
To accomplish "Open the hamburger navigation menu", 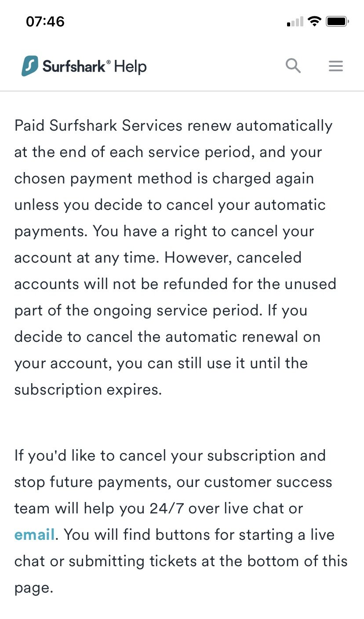I will click(336, 66).
